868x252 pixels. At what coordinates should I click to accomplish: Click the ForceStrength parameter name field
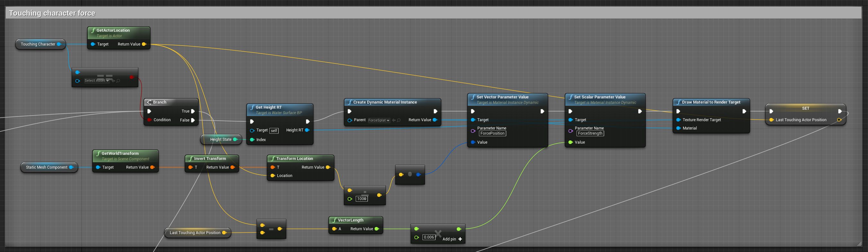(x=590, y=134)
